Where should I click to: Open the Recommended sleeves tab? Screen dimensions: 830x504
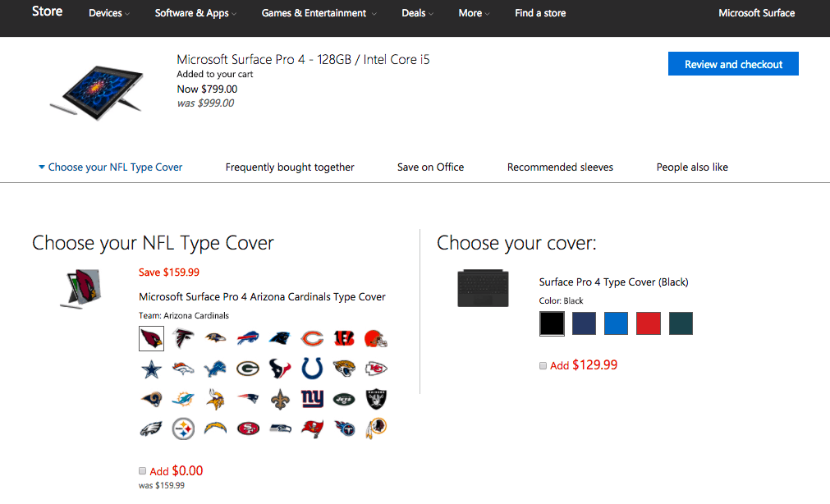559,167
